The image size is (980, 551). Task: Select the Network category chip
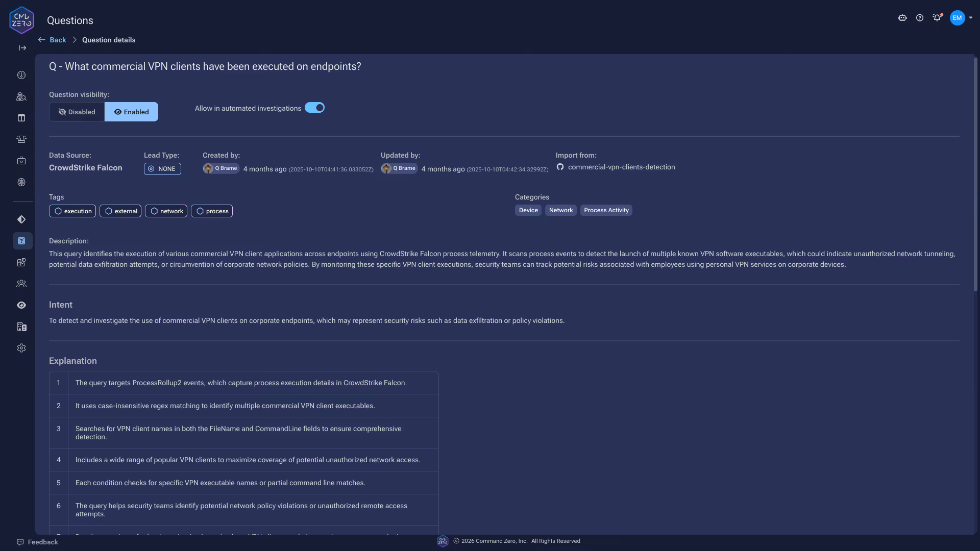[x=560, y=210]
